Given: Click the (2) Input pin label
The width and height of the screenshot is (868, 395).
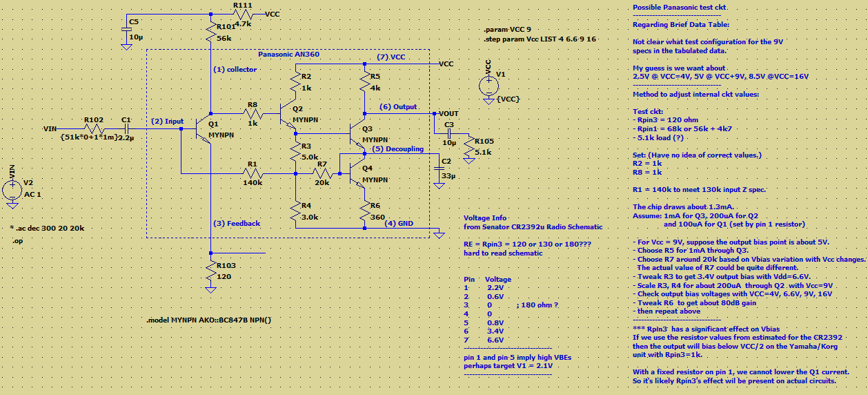Looking at the screenshot, I should (168, 122).
